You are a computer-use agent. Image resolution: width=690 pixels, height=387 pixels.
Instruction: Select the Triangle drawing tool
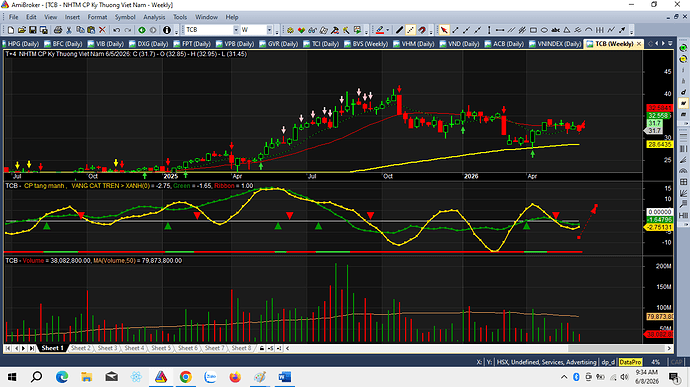(x=566, y=30)
